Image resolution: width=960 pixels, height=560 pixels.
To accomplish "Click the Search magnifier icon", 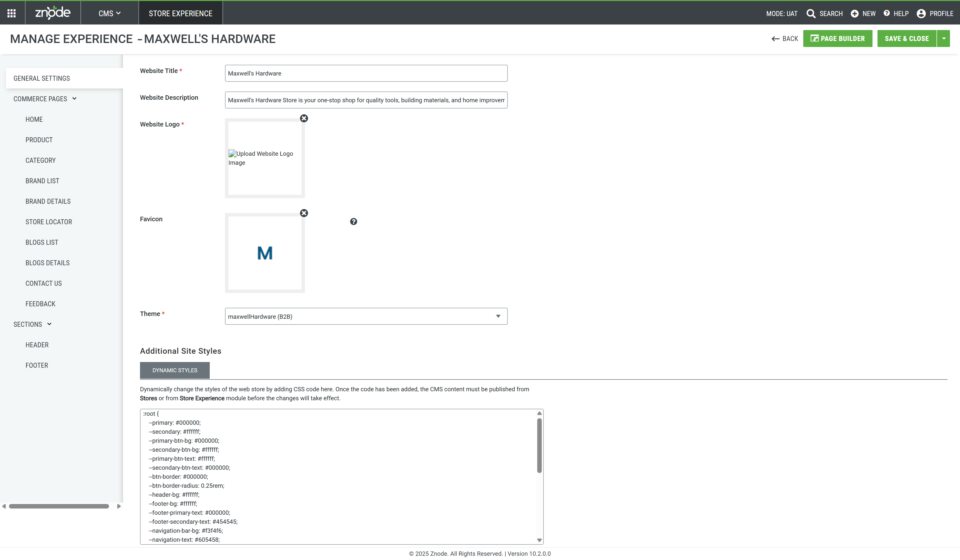I will click(x=811, y=14).
